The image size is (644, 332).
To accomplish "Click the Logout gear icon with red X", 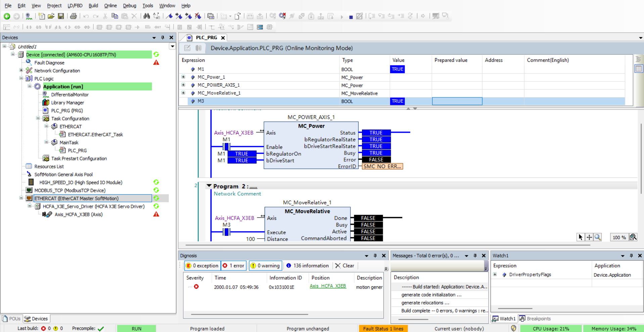I will [282, 16].
